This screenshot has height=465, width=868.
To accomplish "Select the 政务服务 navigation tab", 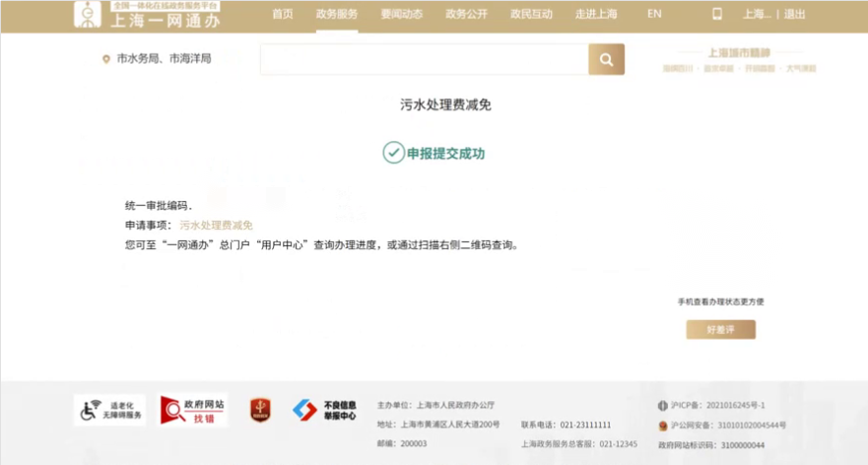I will tap(337, 14).
